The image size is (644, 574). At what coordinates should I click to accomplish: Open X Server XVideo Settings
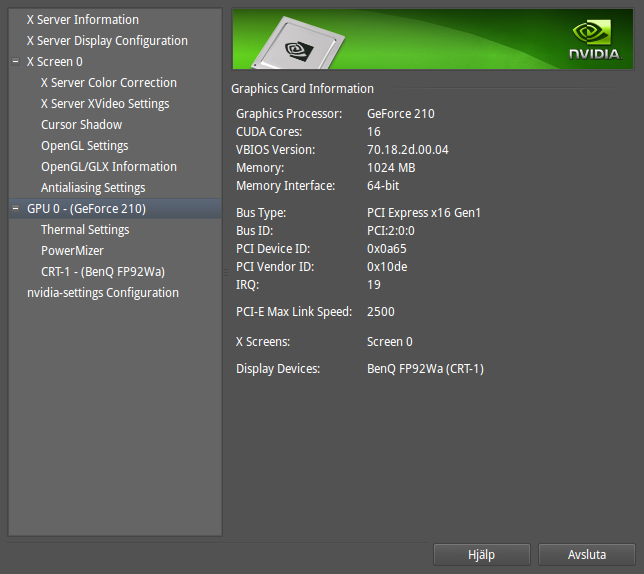tap(105, 103)
